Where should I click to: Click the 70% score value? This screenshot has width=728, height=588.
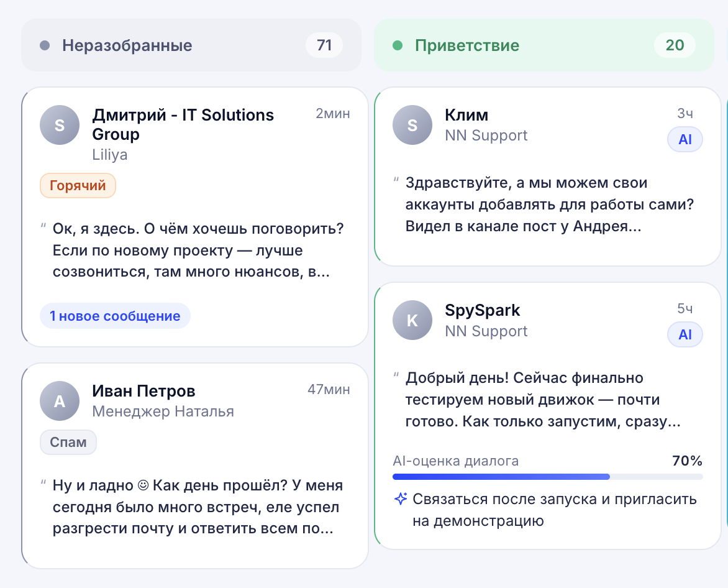point(687,461)
